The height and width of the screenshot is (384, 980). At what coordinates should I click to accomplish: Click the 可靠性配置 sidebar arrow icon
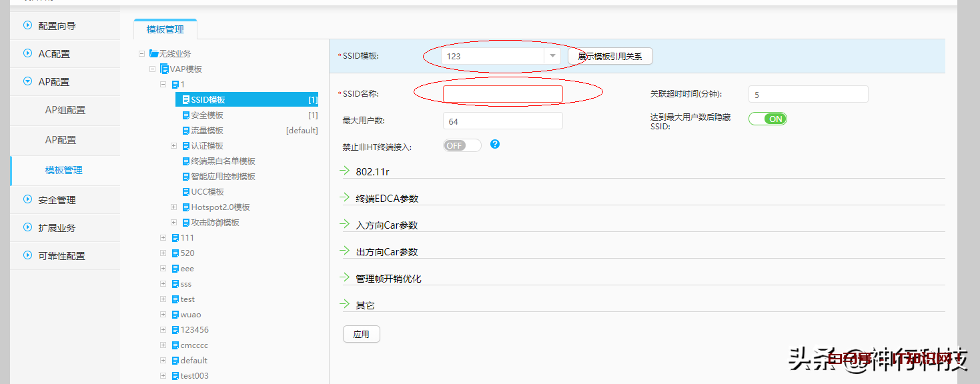[x=28, y=255]
